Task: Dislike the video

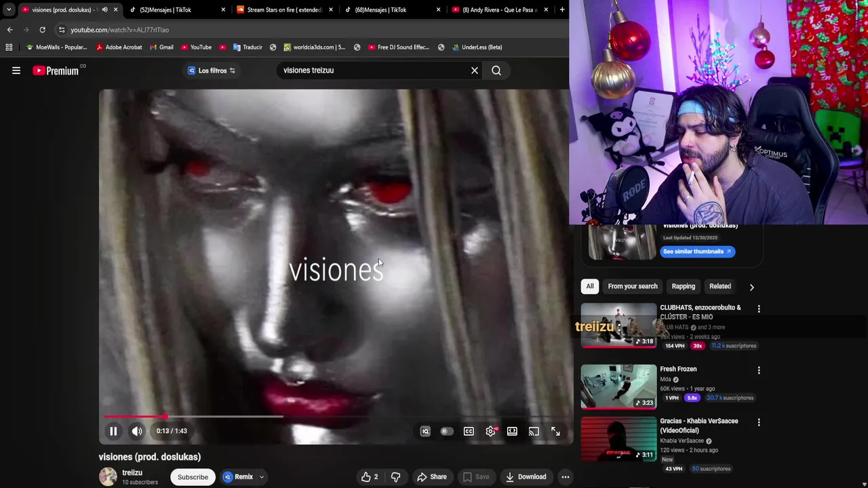Action: [x=395, y=477]
